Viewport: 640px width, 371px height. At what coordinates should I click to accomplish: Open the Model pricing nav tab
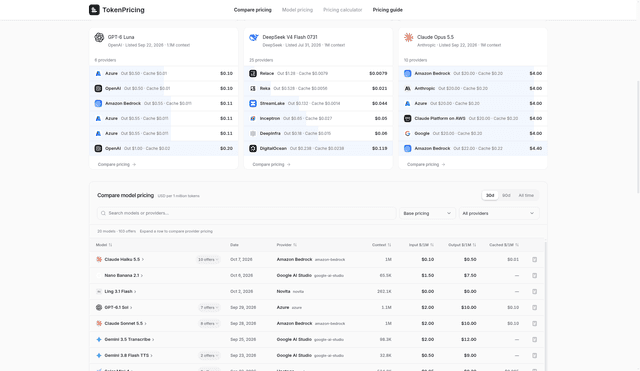point(297,10)
